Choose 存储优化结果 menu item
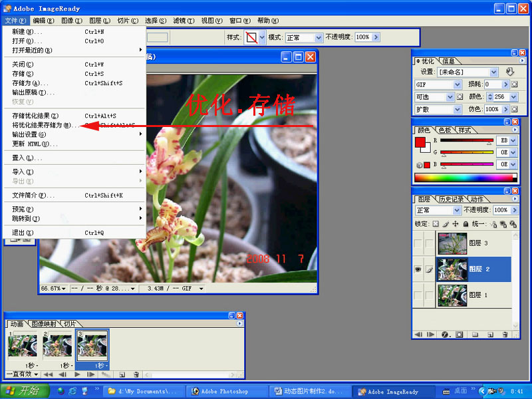This screenshot has height=399, width=532. tap(74, 116)
